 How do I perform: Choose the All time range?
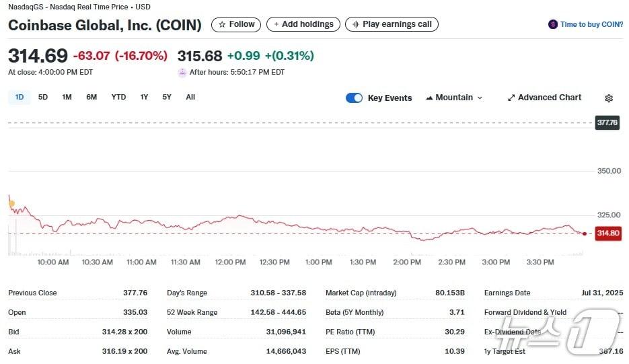[x=190, y=97]
